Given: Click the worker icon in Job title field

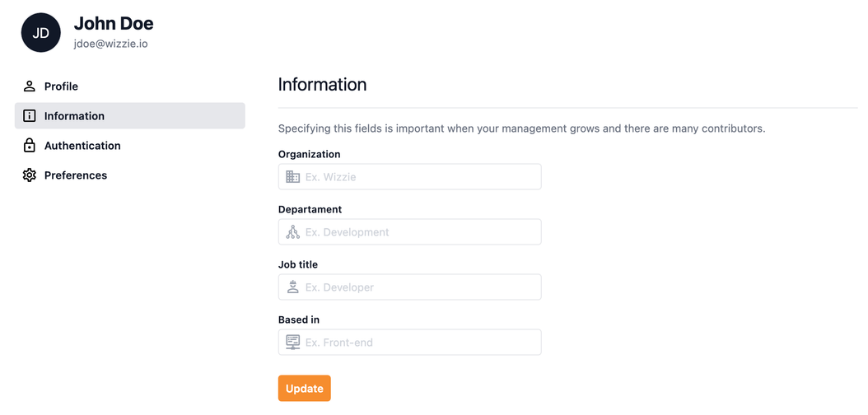Looking at the screenshot, I should coord(292,287).
